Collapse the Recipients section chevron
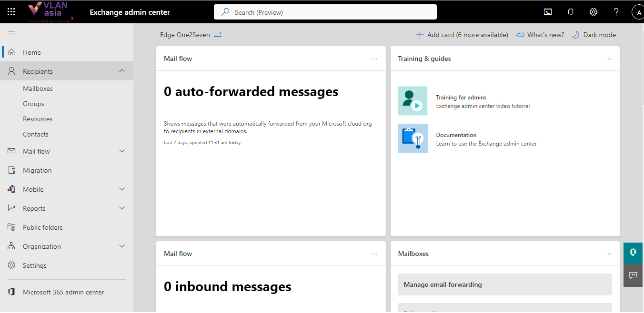This screenshot has width=644, height=313. [x=122, y=71]
